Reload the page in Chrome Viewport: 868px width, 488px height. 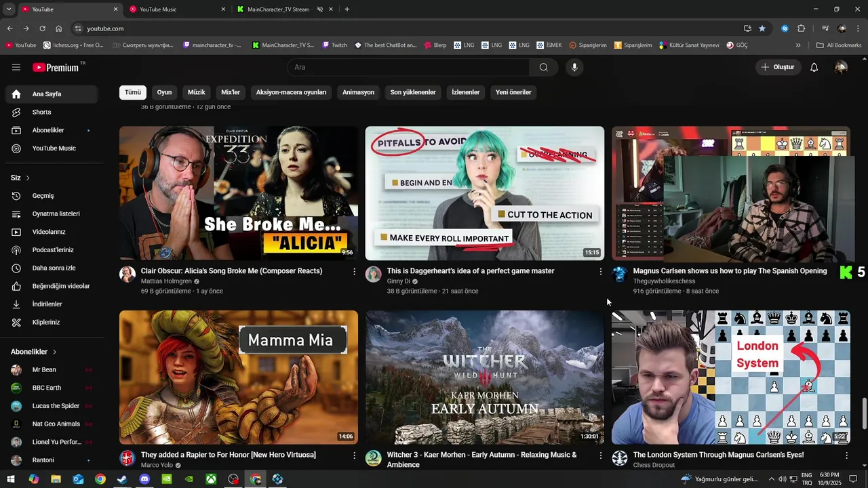[42, 28]
